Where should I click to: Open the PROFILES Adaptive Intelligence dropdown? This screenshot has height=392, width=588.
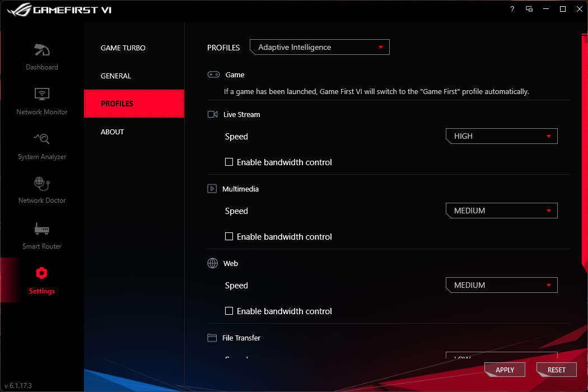coord(320,47)
